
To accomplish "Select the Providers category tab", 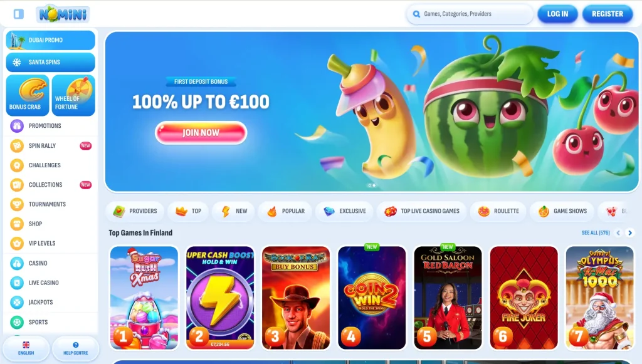I will (135, 211).
